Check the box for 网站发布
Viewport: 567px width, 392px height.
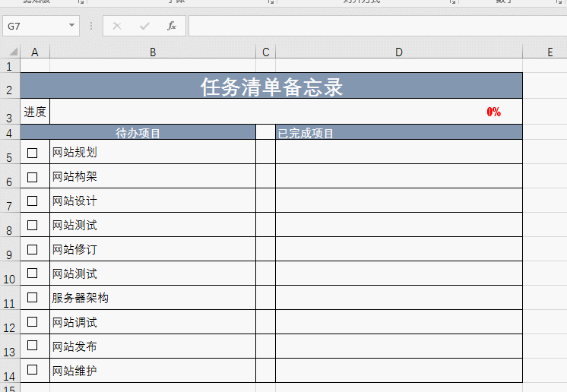(32, 346)
